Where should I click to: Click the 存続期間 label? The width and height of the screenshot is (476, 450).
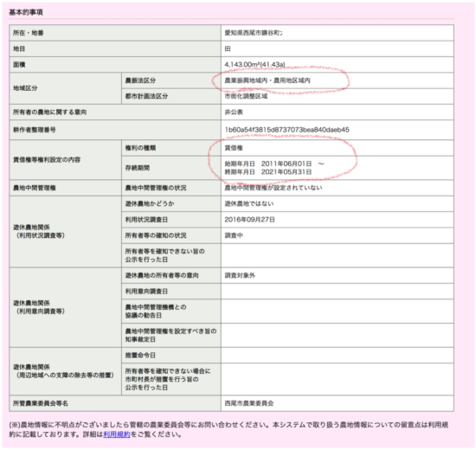click(x=138, y=168)
